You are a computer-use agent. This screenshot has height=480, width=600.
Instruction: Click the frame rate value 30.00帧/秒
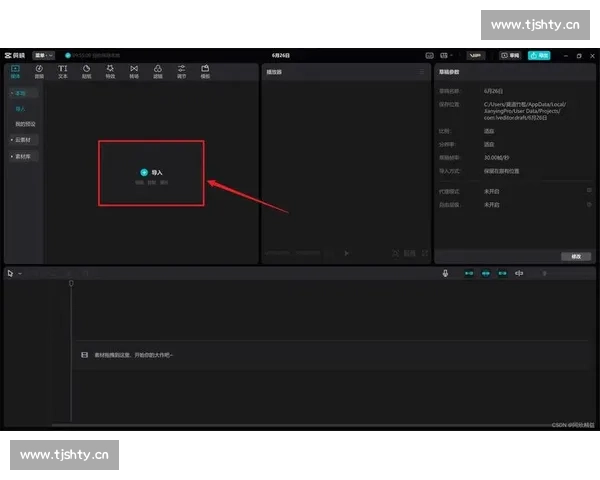[496, 158]
